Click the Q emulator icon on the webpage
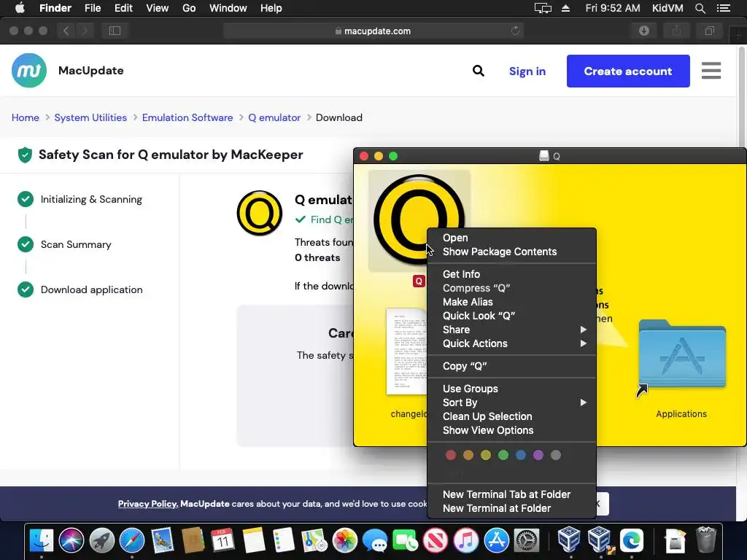 (260, 213)
